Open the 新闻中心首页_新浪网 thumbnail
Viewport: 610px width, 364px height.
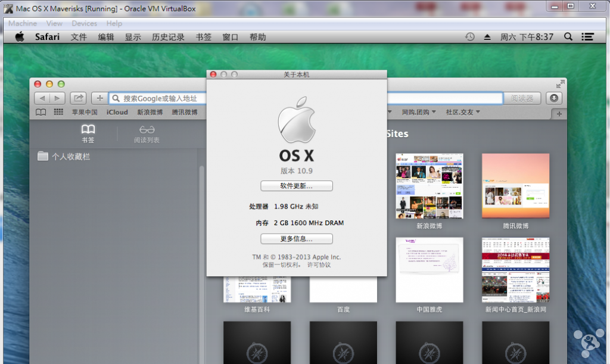515,270
